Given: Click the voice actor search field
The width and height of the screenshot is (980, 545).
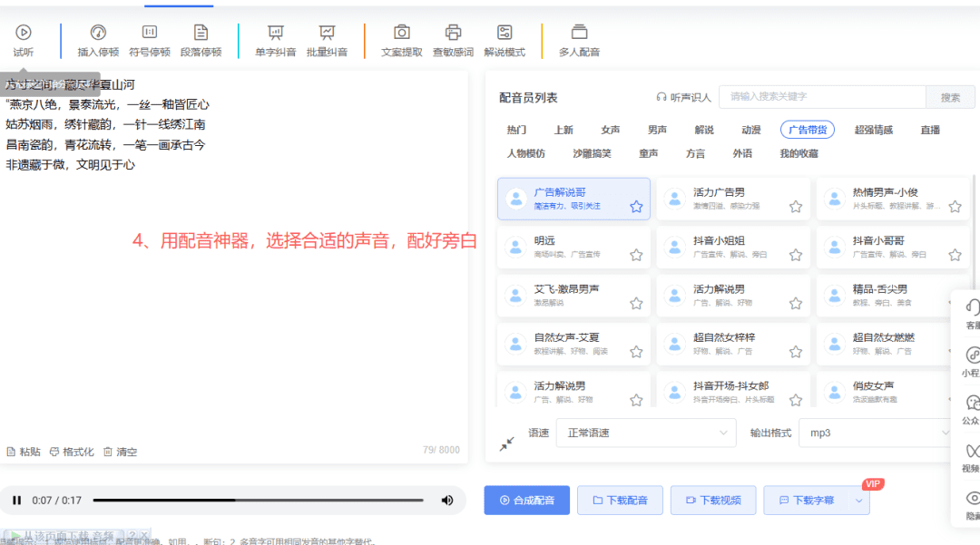Looking at the screenshot, I should 821,97.
